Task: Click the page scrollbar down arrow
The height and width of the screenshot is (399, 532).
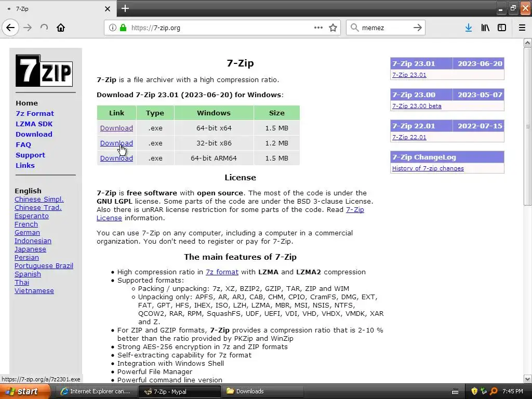Action: (528, 379)
